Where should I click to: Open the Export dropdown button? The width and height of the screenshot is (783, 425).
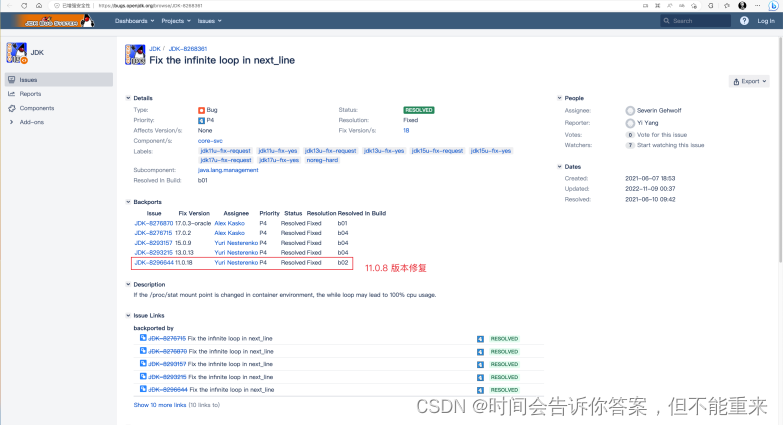click(x=749, y=81)
